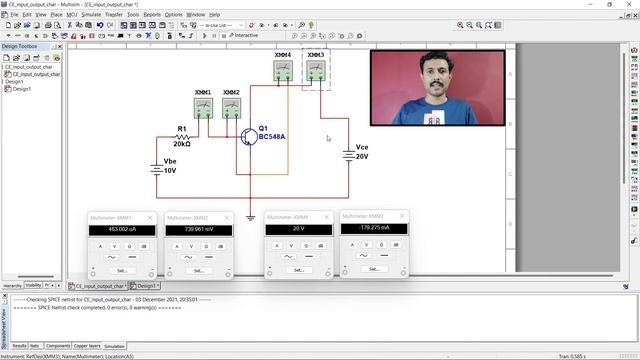Image resolution: width=640 pixels, height=360 pixels.
Task: Click the Open file toolbar icon
Action: click(17, 25)
